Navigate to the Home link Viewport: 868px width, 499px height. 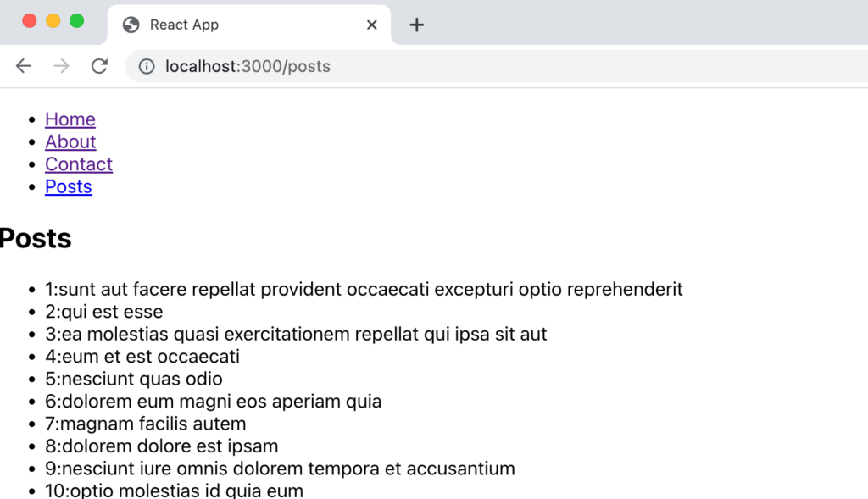[x=70, y=119]
